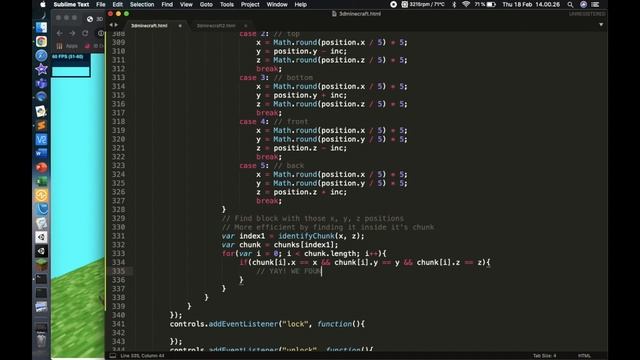Launch Microsoft Word from the Dock
640x360 pixels.
41,153
